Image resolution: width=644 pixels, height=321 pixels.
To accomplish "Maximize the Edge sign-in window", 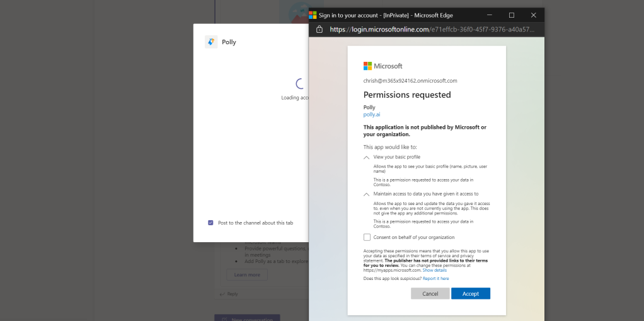I will click(511, 15).
